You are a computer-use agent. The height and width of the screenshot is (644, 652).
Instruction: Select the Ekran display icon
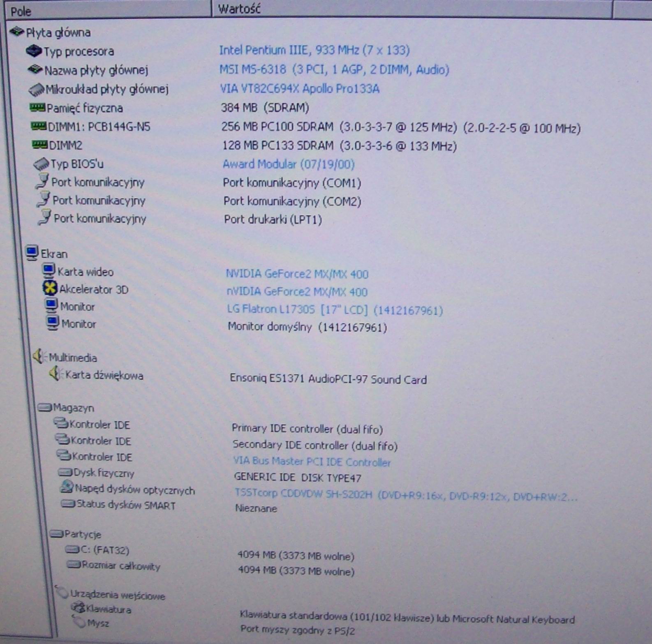[32, 253]
